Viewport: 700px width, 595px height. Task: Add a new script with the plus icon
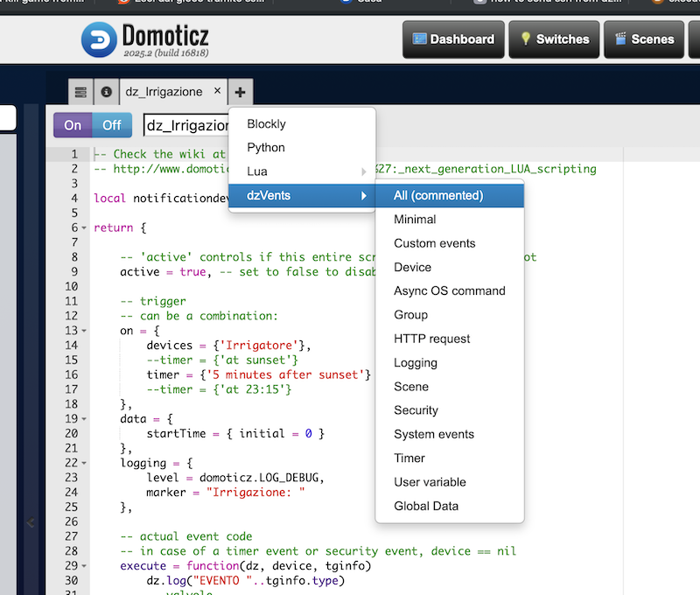point(240,92)
